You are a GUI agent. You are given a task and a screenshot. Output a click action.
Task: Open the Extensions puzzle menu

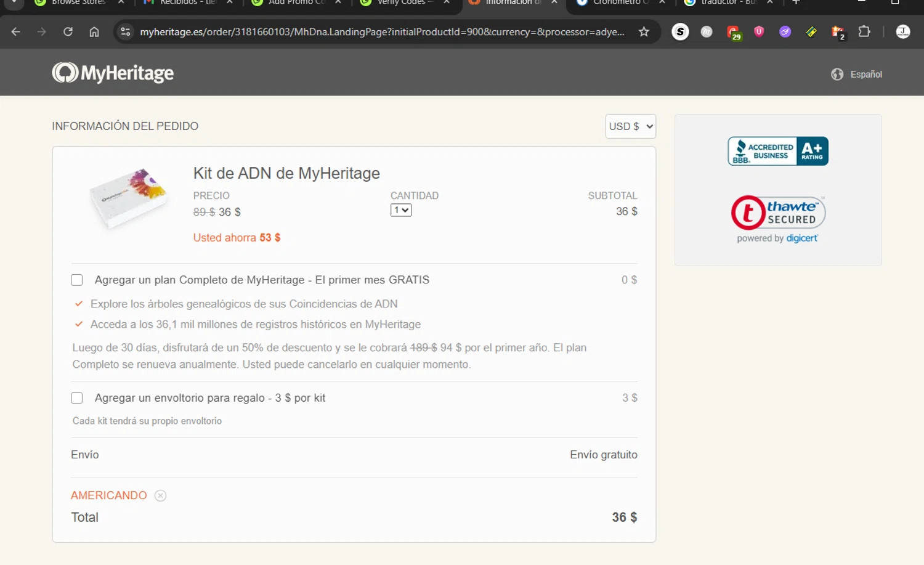(x=864, y=31)
